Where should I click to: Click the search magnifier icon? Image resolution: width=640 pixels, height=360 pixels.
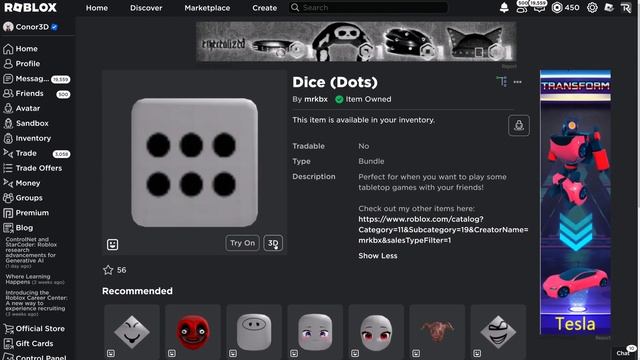click(x=295, y=7)
